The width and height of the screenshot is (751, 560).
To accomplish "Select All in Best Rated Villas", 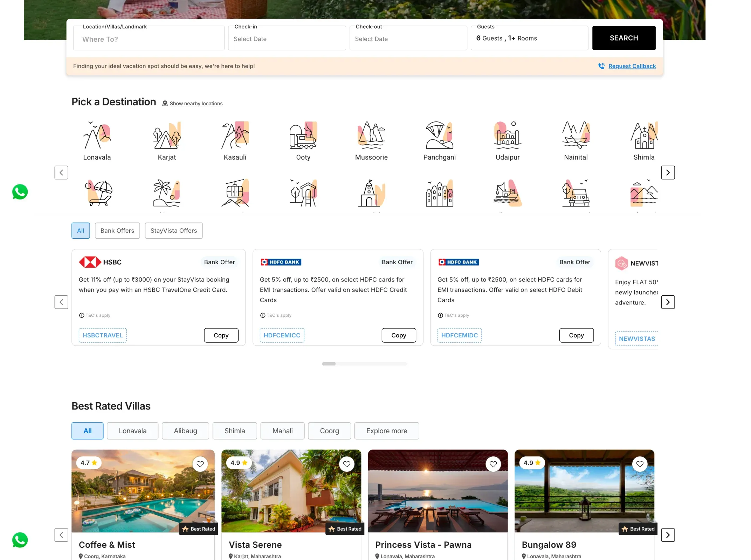I will click(x=88, y=431).
